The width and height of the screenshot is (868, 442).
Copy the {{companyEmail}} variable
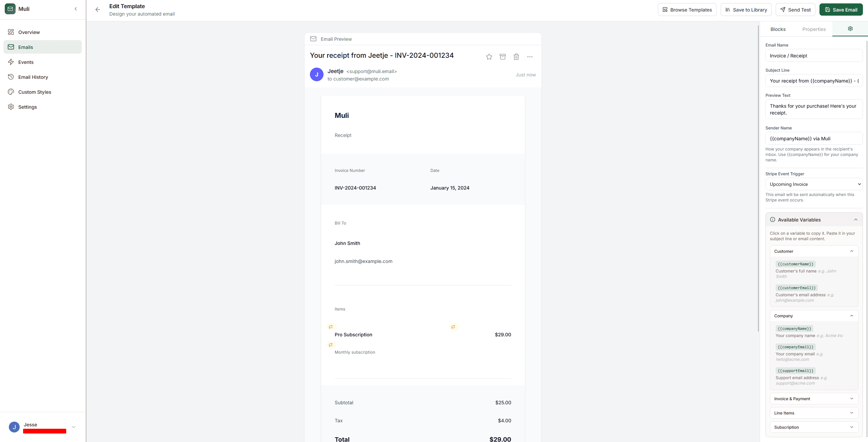click(795, 347)
